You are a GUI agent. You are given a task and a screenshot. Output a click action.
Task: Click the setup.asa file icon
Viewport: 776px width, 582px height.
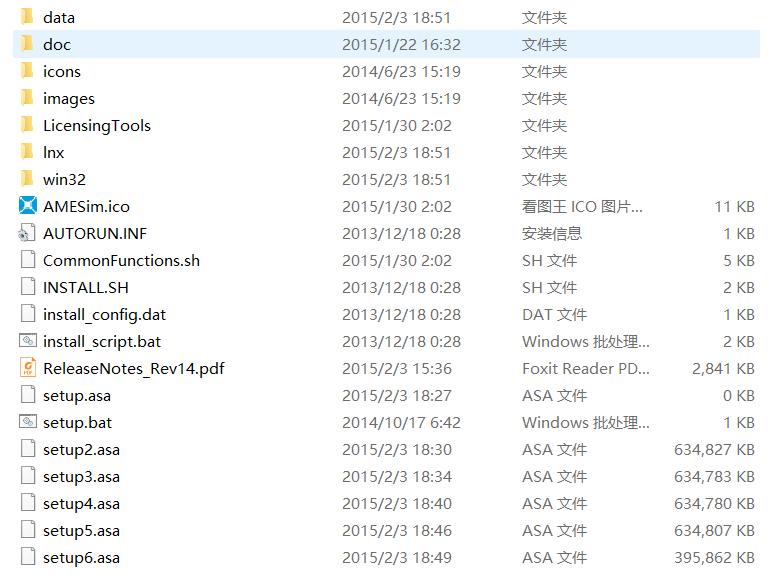point(28,394)
